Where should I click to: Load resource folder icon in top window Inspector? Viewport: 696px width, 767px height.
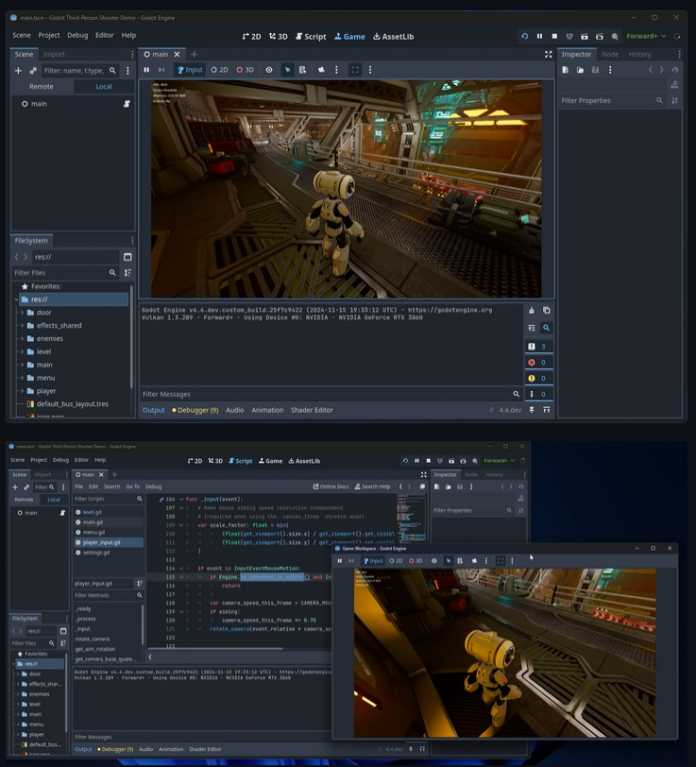(580, 70)
